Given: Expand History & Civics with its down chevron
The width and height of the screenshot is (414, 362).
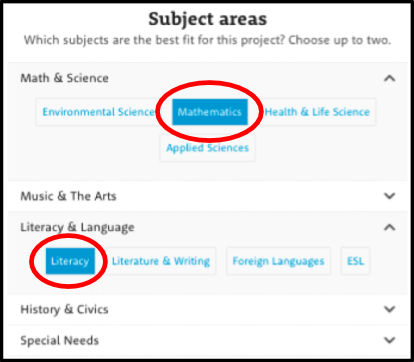Looking at the screenshot, I should coord(389,309).
